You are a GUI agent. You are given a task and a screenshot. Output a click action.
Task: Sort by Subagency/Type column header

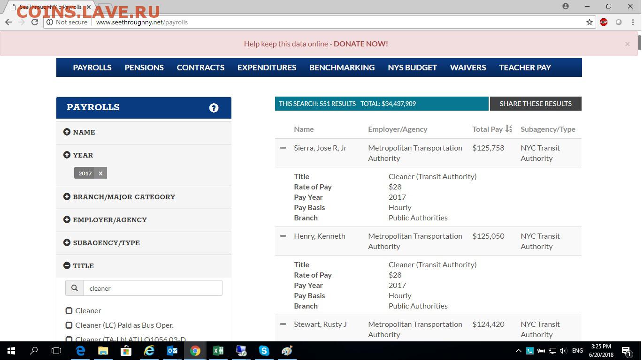click(x=548, y=129)
